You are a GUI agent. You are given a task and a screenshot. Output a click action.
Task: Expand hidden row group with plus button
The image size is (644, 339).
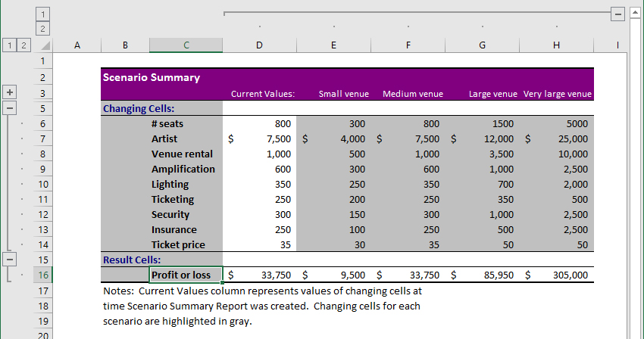[10, 92]
